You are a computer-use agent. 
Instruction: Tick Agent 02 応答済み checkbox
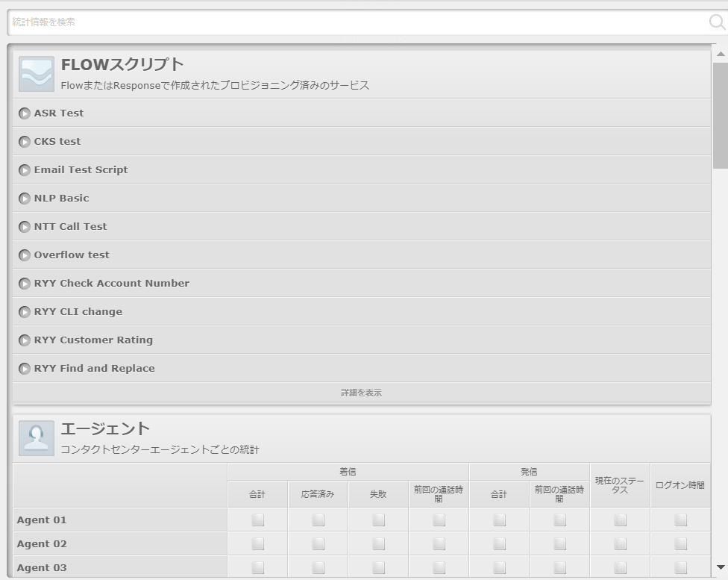tap(318, 543)
